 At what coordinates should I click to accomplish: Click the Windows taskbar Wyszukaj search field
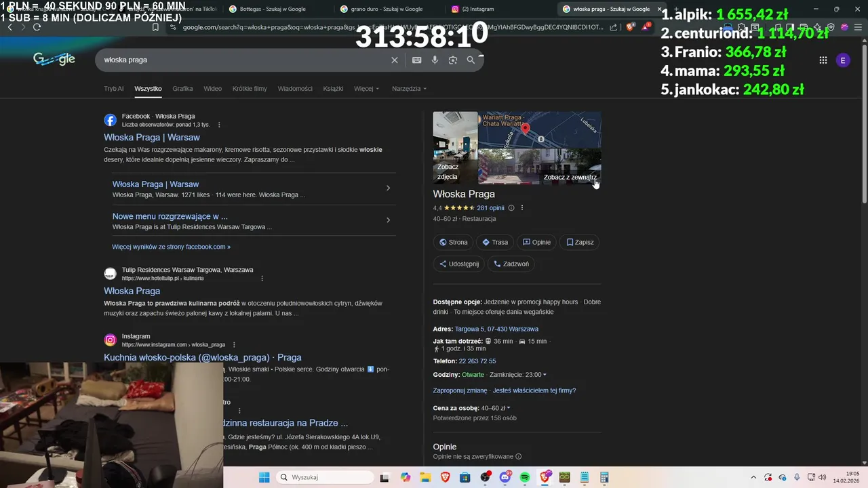[x=325, y=477]
